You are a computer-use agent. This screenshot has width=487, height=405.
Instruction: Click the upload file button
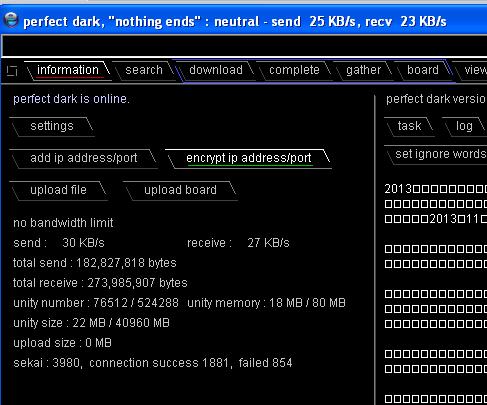tap(58, 190)
